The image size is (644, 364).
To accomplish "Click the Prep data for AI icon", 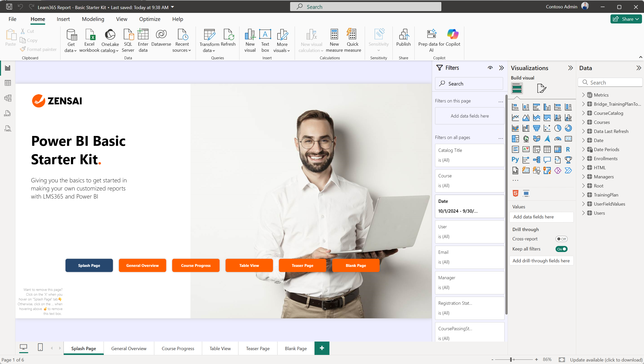I will [432, 34].
